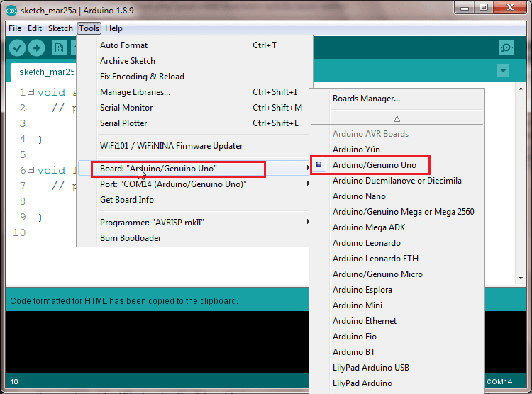Choose Fix Encoding & Reload
The width and height of the screenshot is (532, 394).
point(194,77)
